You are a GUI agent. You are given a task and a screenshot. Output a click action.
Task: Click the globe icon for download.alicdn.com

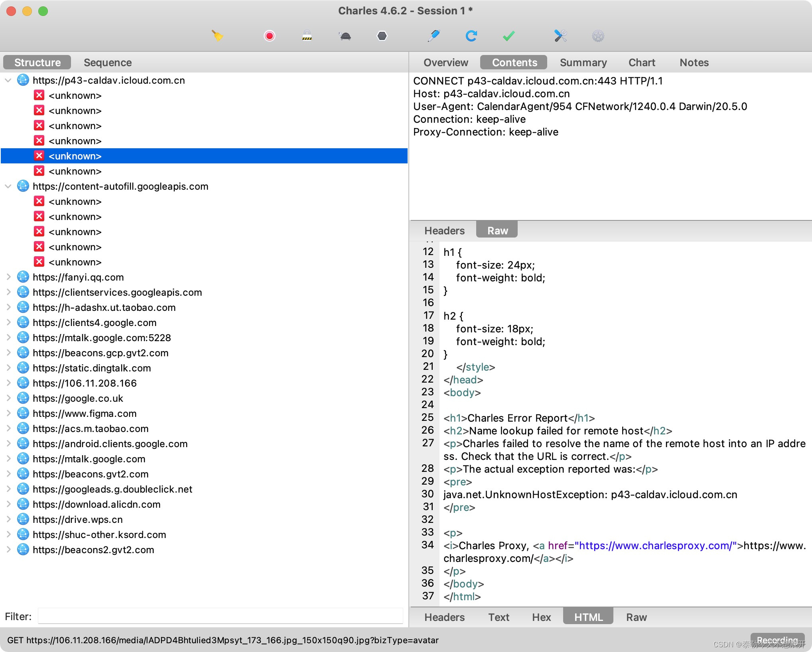[x=23, y=505]
